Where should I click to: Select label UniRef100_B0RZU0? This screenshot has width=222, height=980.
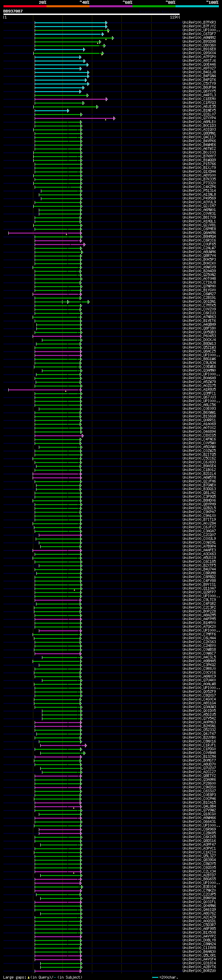pos(199,971)
